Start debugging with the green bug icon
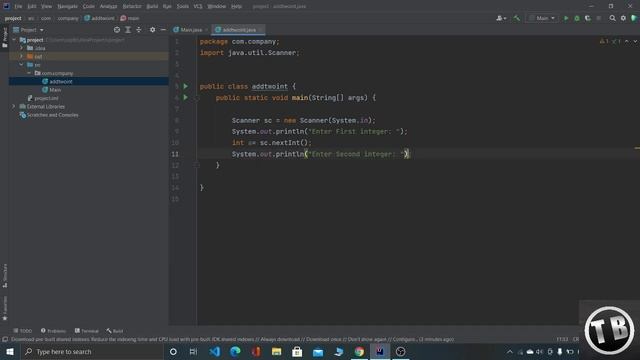 [x=577, y=18]
